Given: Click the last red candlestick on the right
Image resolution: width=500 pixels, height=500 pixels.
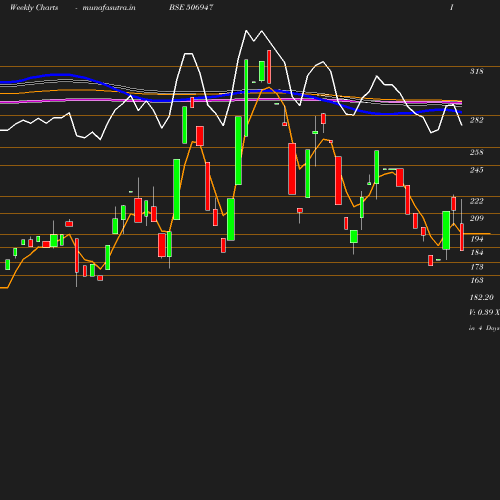Looking at the screenshot, I should click(x=462, y=237).
